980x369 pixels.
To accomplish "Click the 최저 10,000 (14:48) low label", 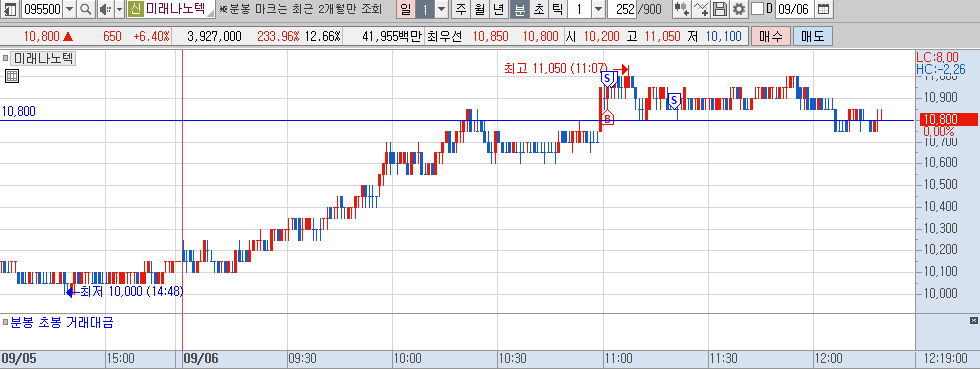I will coord(132,291).
